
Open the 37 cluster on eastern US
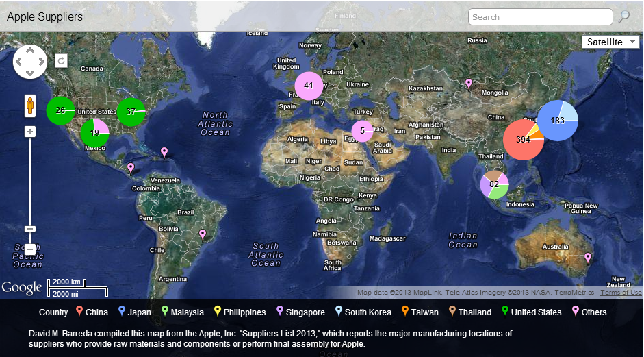point(131,112)
